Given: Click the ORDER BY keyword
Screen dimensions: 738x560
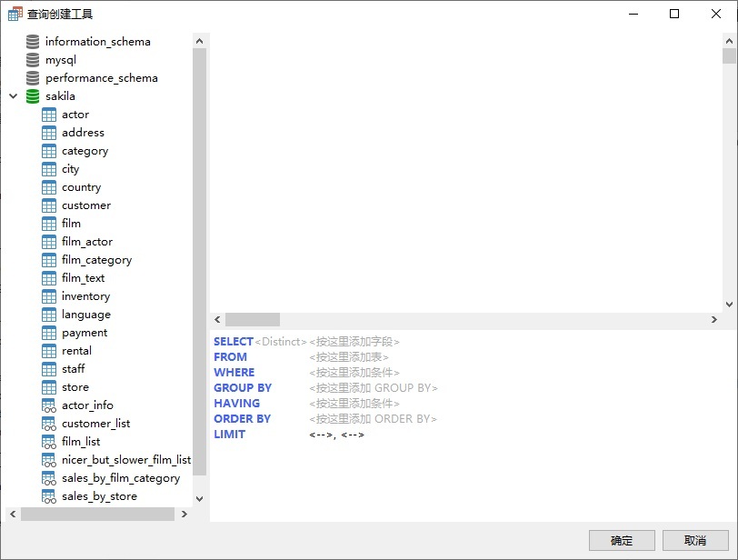Looking at the screenshot, I should [243, 419].
